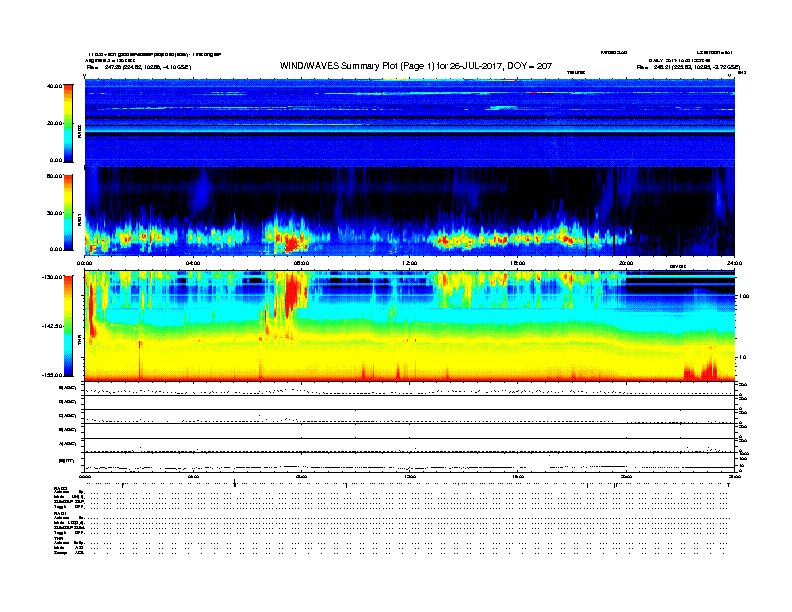This screenshot has height=612, width=792.
Task: Click the -155.00 color bar label
Action: [52, 375]
